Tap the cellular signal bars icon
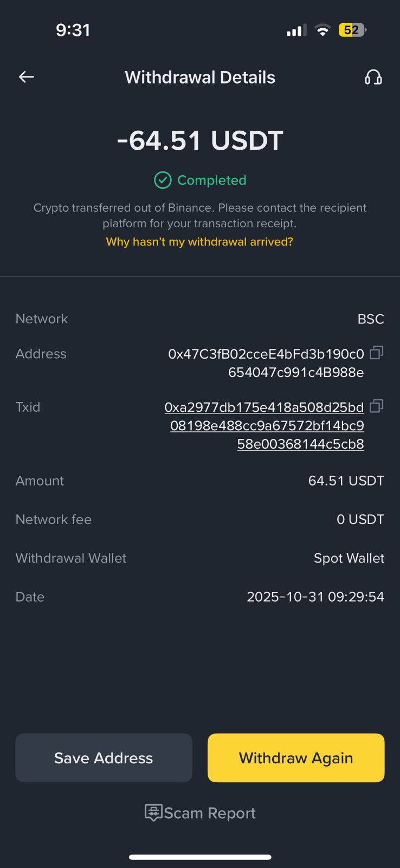The width and height of the screenshot is (400, 868). click(296, 30)
